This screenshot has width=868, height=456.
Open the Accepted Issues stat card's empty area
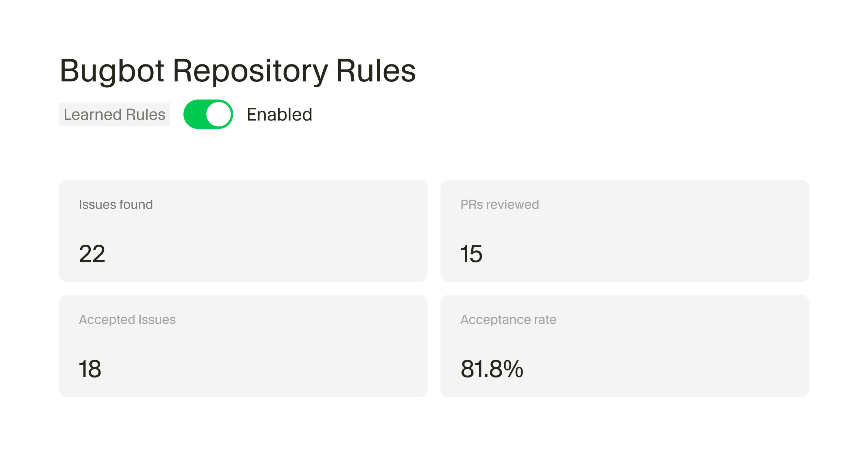(x=289, y=347)
